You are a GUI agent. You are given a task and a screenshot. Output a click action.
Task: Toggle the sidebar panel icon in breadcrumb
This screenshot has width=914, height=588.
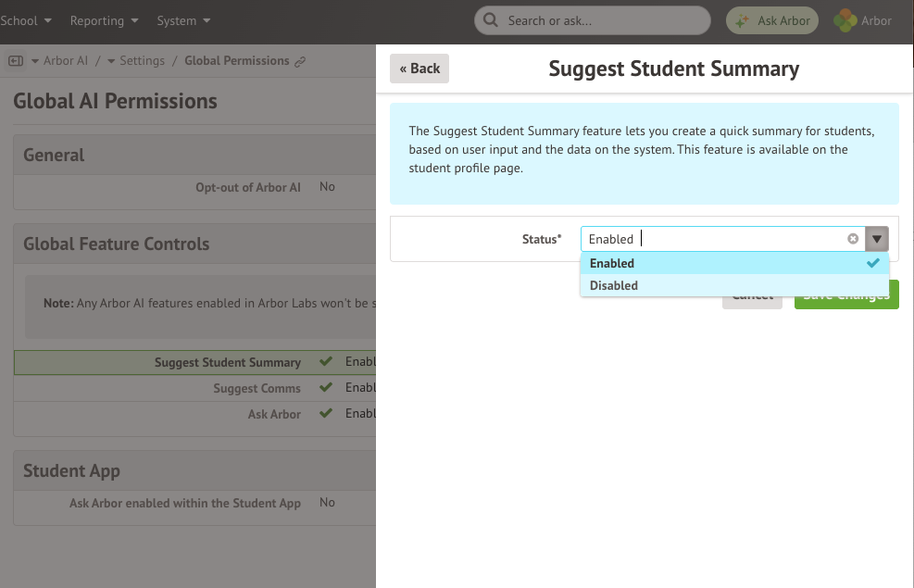(x=16, y=61)
